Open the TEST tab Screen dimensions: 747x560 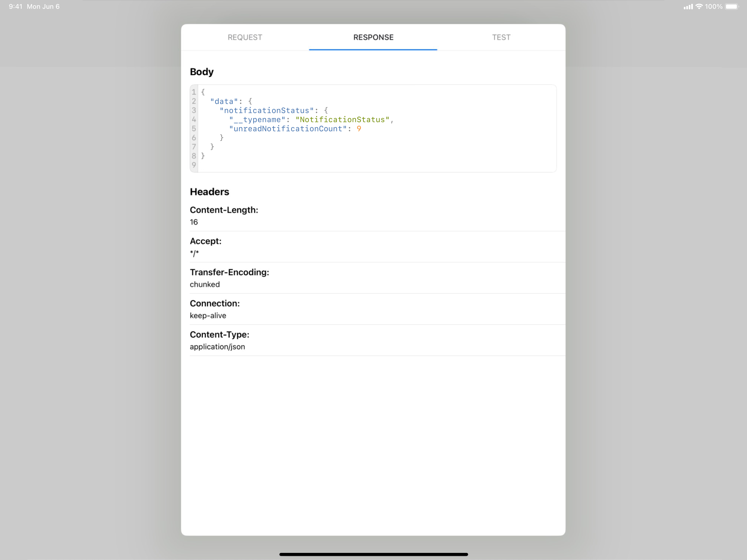coord(501,37)
